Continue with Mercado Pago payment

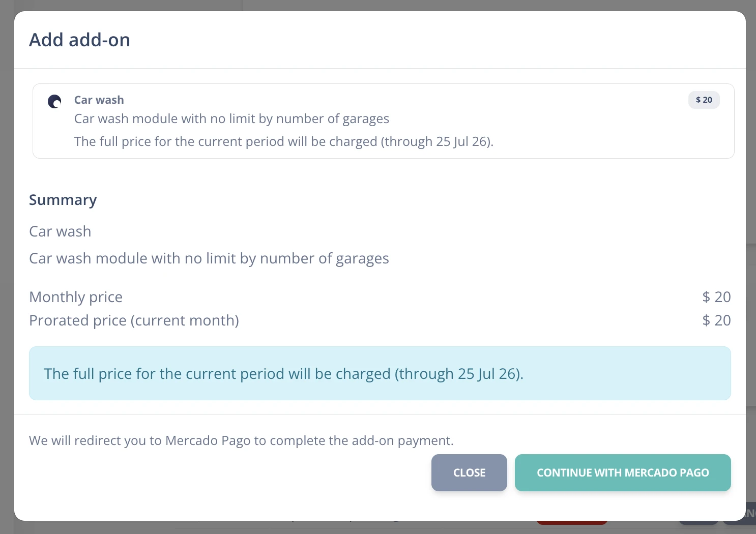[x=623, y=472]
